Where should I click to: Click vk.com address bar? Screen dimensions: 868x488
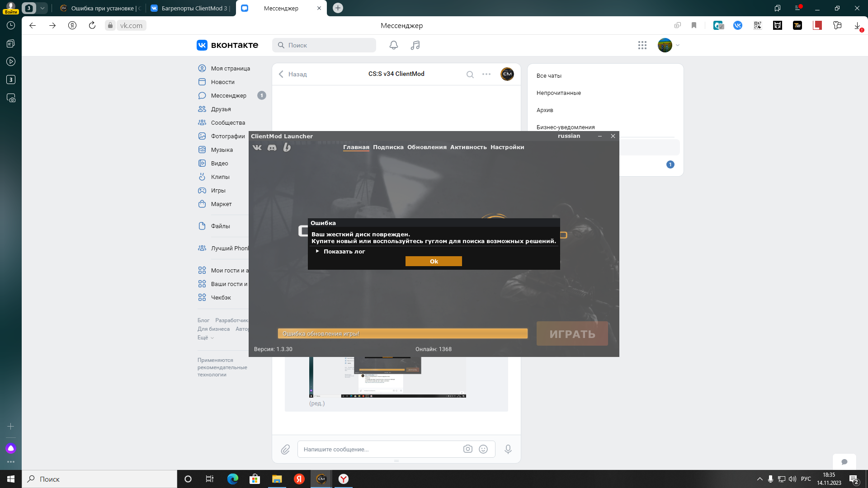coord(131,25)
